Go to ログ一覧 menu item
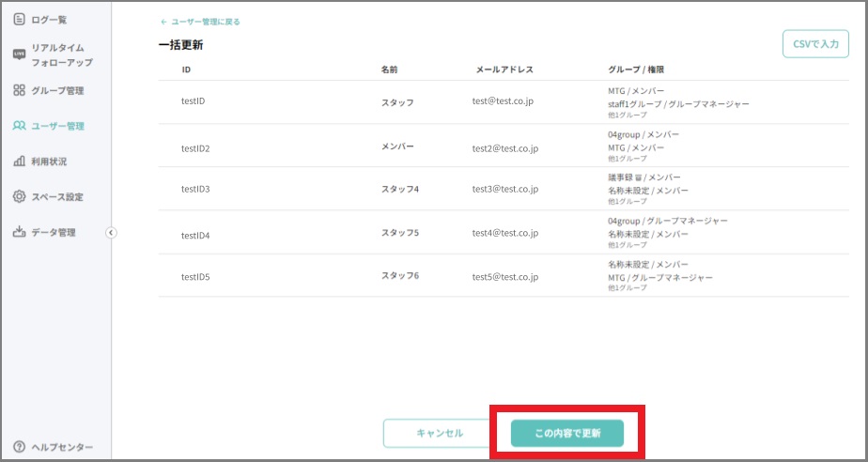 [49, 20]
